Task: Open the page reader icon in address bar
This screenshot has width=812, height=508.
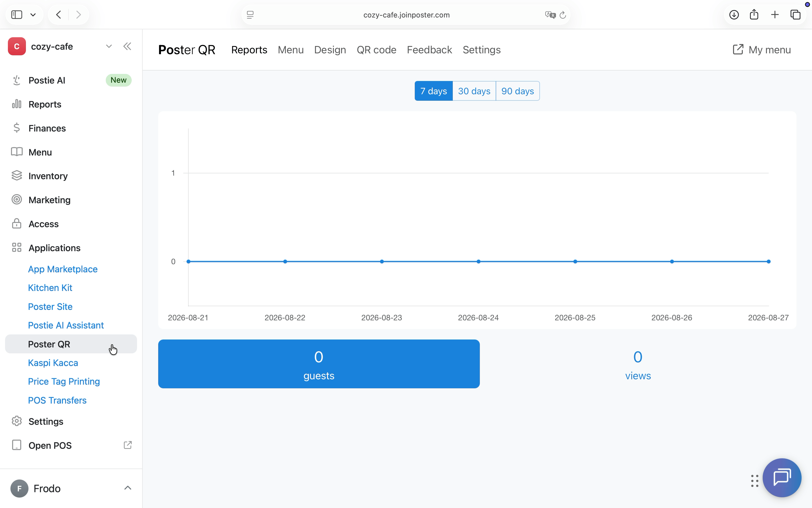Action: coord(250,15)
